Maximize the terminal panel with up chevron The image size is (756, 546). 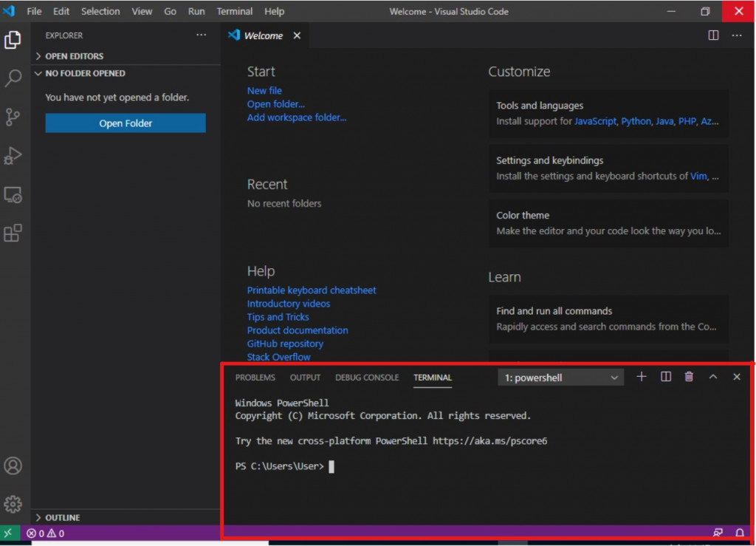coord(712,377)
